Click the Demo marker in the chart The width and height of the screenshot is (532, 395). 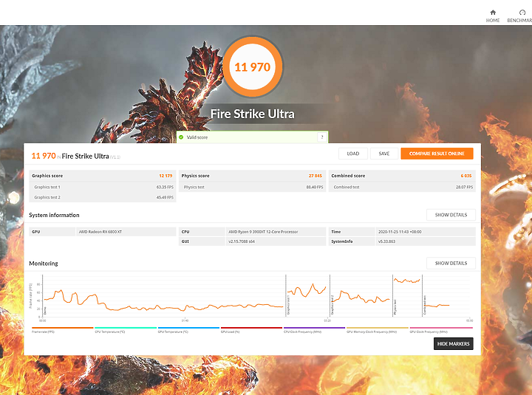click(x=45, y=311)
